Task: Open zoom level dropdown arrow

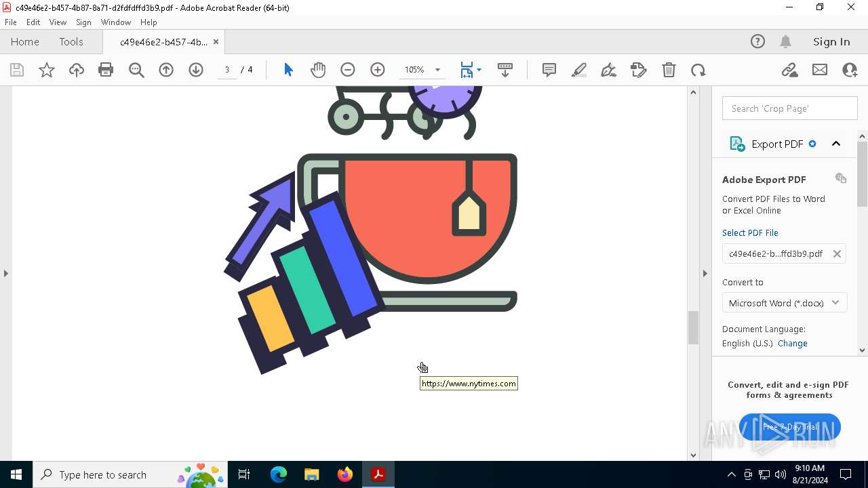Action: coord(437,70)
